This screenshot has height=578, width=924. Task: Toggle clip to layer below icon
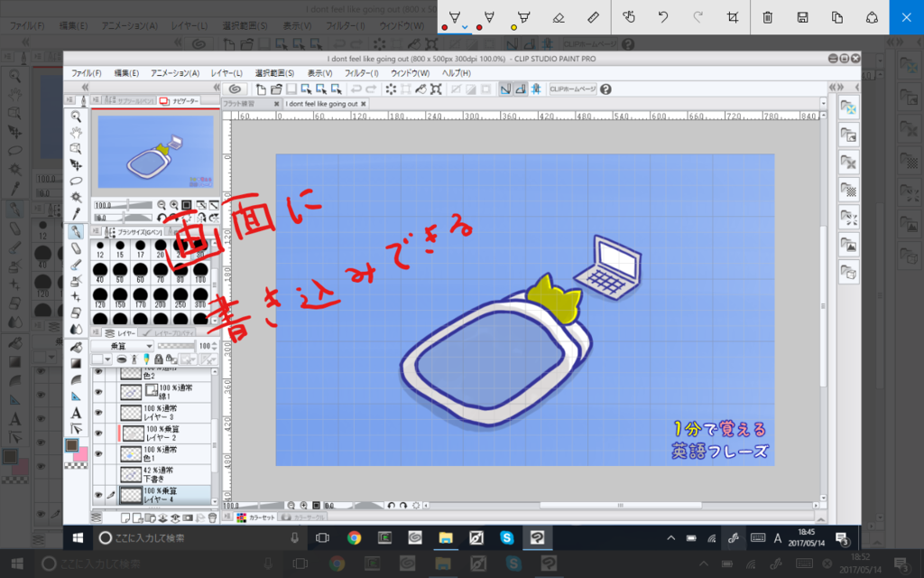[122, 359]
